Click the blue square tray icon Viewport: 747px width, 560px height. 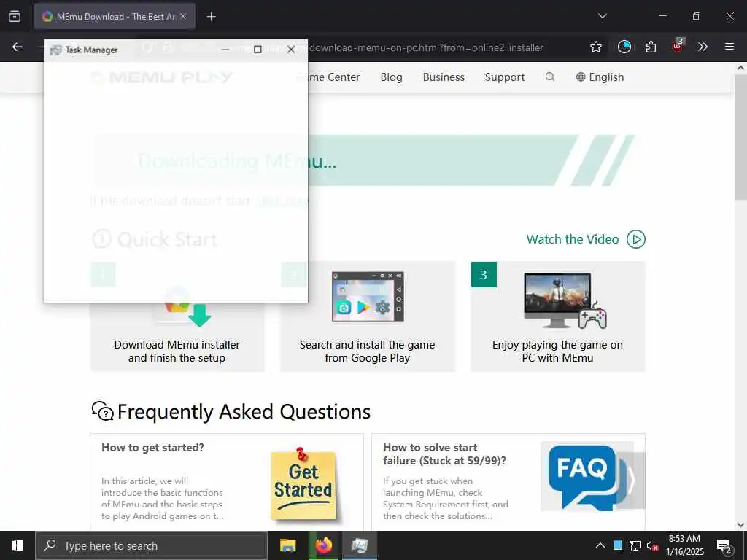click(618, 545)
